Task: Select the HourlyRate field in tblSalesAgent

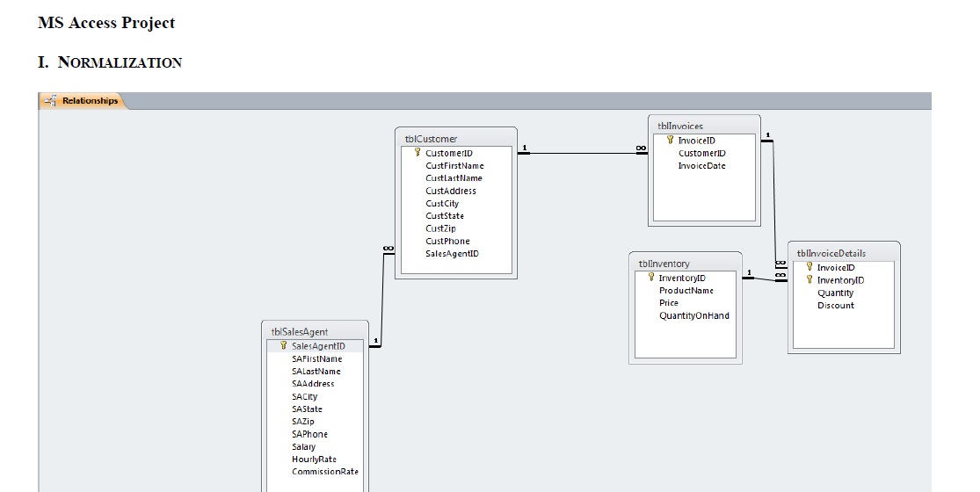Action: tap(314, 459)
